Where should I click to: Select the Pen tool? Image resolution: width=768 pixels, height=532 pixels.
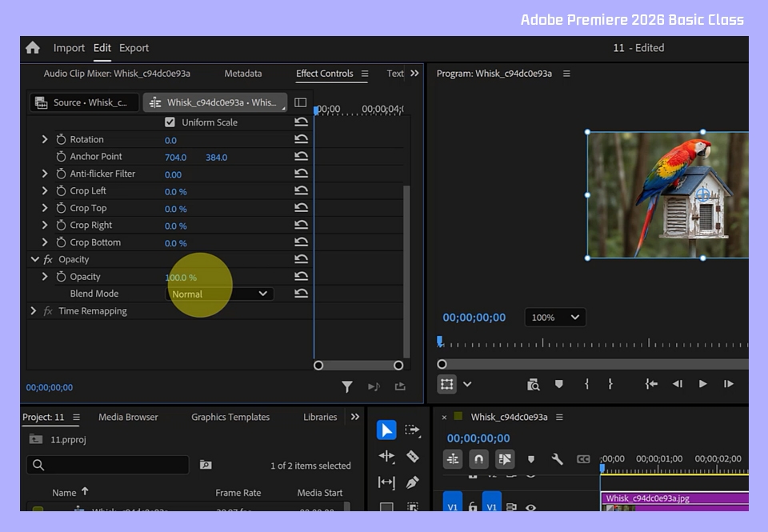coord(413,482)
